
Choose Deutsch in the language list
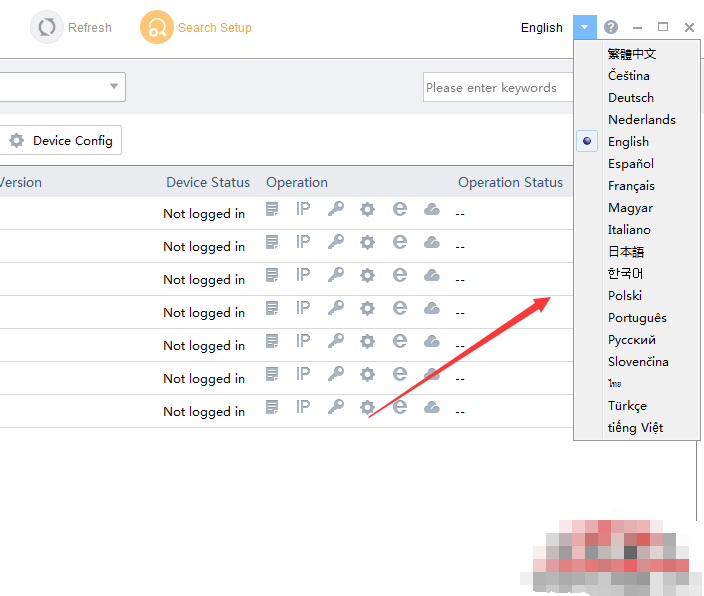[631, 97]
